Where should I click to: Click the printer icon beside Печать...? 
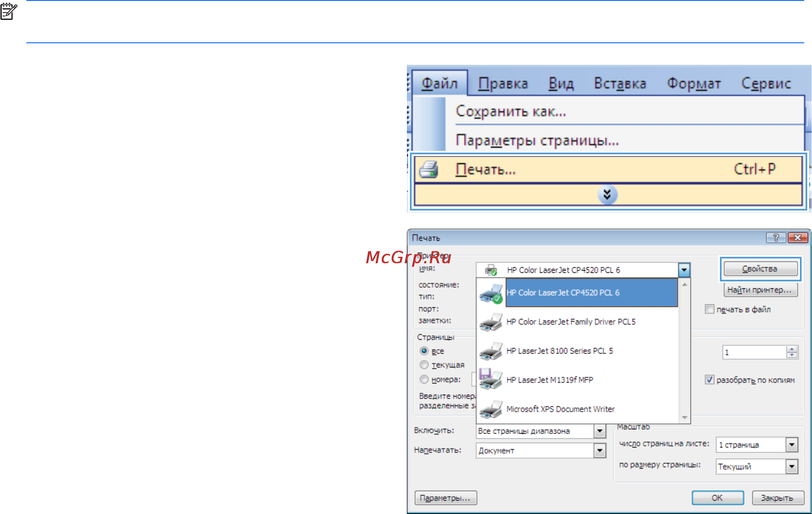[x=429, y=169]
